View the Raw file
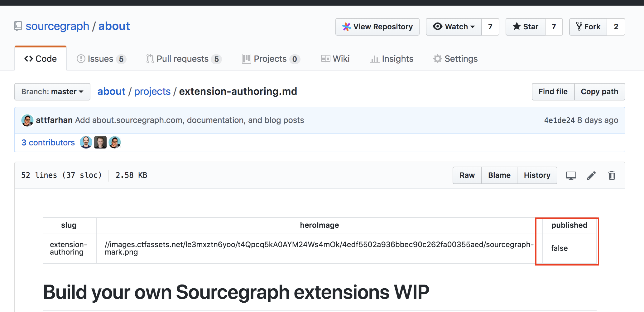The height and width of the screenshot is (312, 644). tap(467, 175)
